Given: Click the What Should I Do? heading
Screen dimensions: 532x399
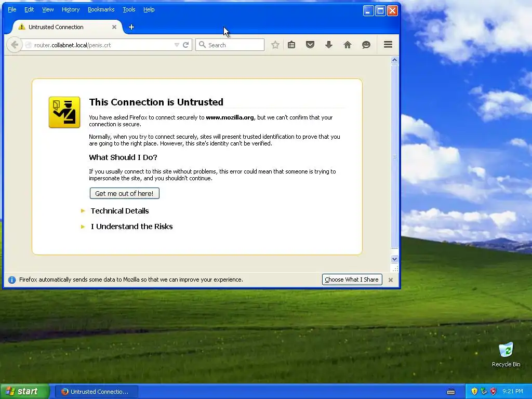Looking at the screenshot, I should point(123,157).
